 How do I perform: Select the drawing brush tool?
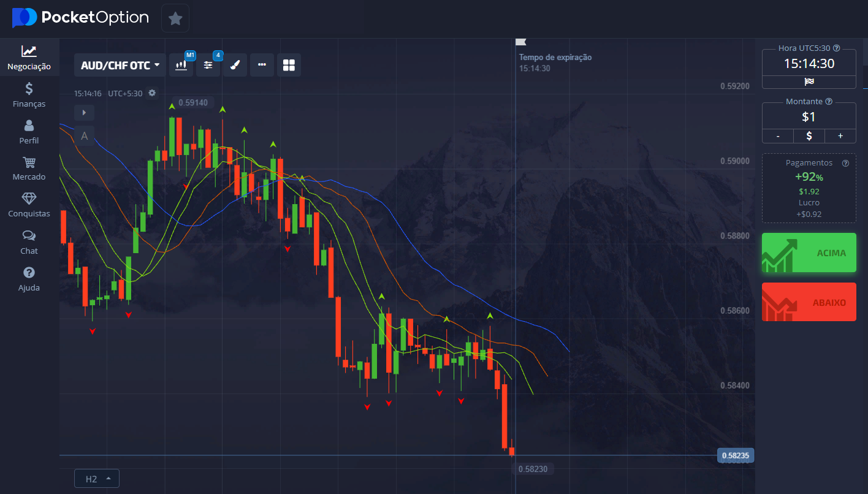tap(235, 64)
